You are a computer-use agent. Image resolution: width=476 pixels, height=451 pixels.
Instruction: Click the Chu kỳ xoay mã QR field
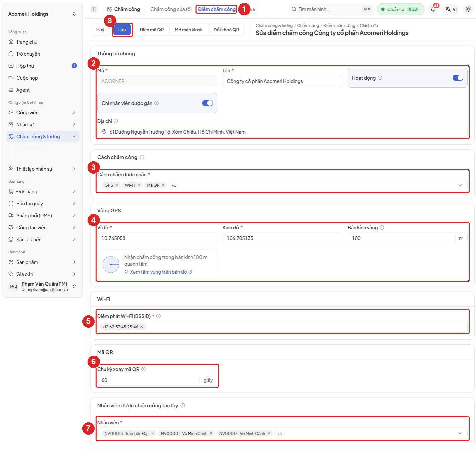tap(149, 380)
